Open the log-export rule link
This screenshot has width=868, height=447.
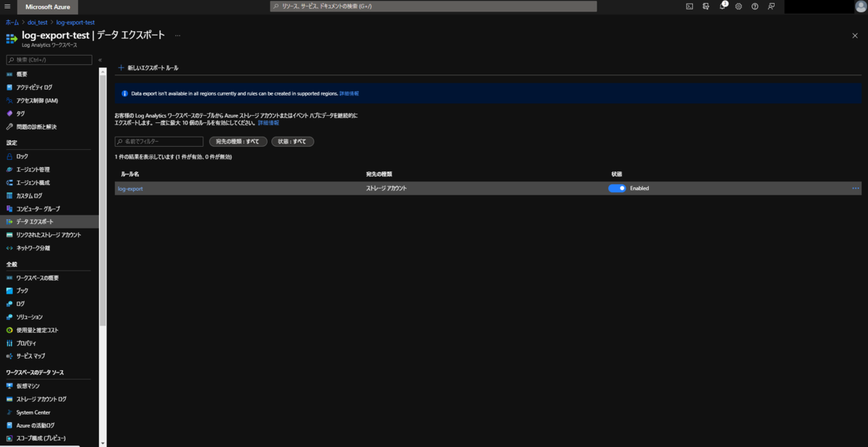click(130, 188)
